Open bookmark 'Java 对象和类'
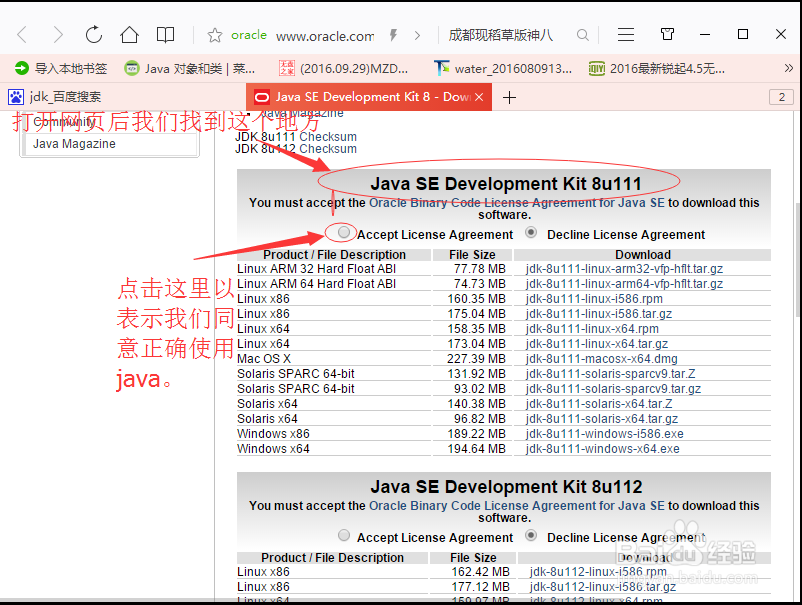802x605 pixels. click(190, 69)
